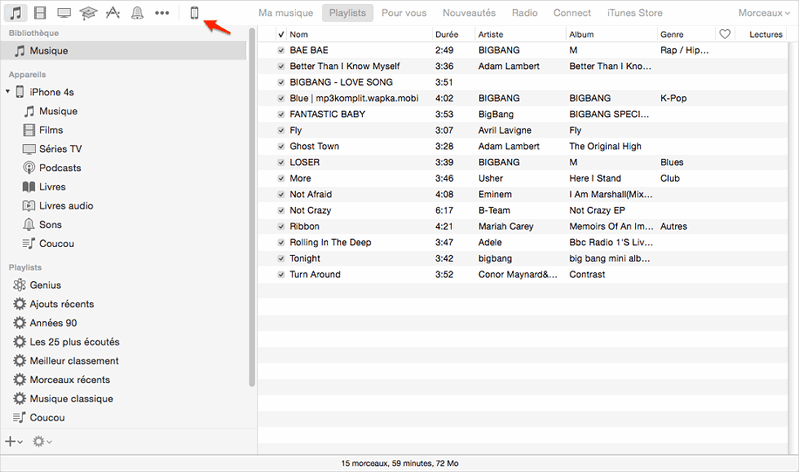Uncheck Better Than I Know Myself checkbox
Viewport: 799px width, 472px height.
pyautogui.click(x=281, y=66)
